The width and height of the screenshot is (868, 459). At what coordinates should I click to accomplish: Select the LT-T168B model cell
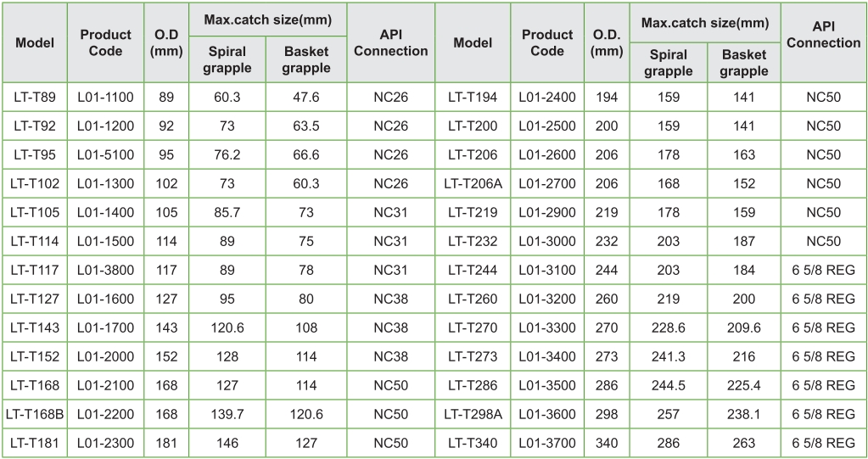[x=35, y=414]
